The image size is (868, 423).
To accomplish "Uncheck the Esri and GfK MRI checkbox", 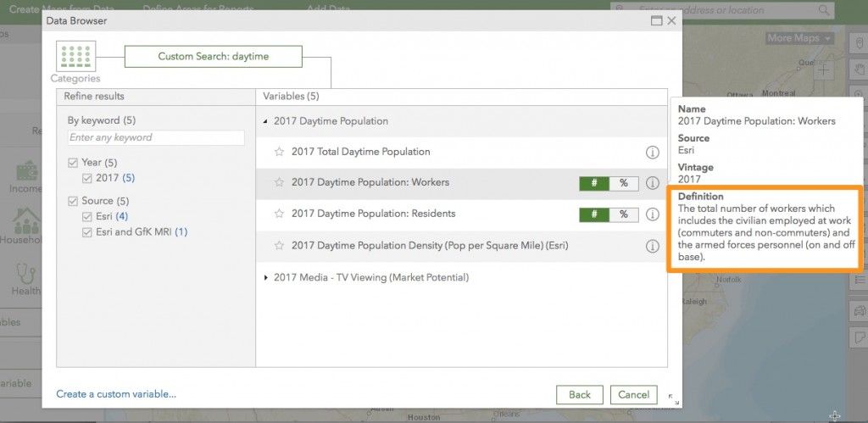I will (x=87, y=232).
